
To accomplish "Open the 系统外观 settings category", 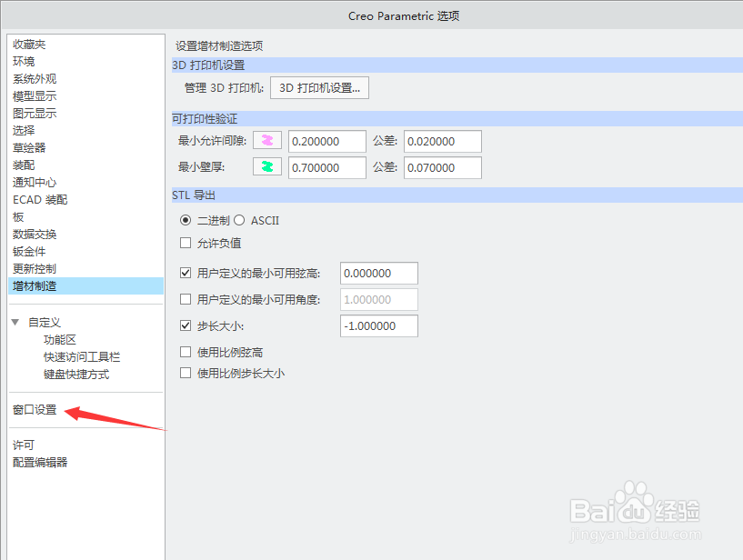I will pos(34,78).
